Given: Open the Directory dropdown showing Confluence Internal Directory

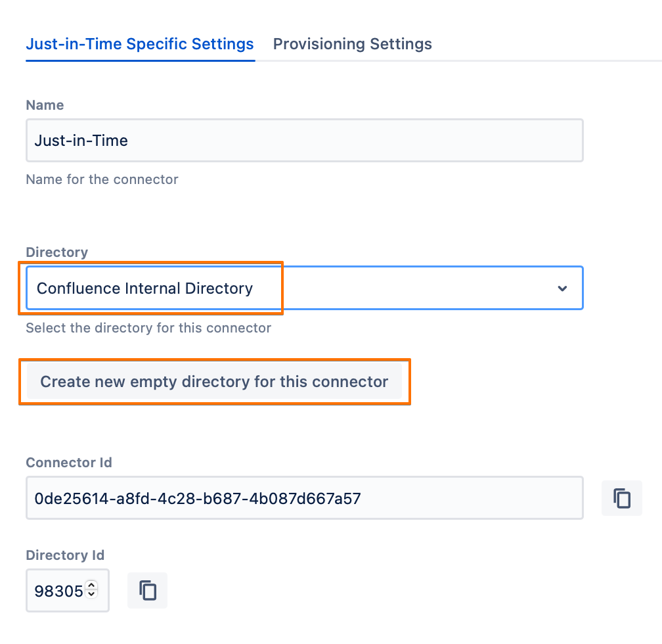Looking at the screenshot, I should [x=303, y=288].
